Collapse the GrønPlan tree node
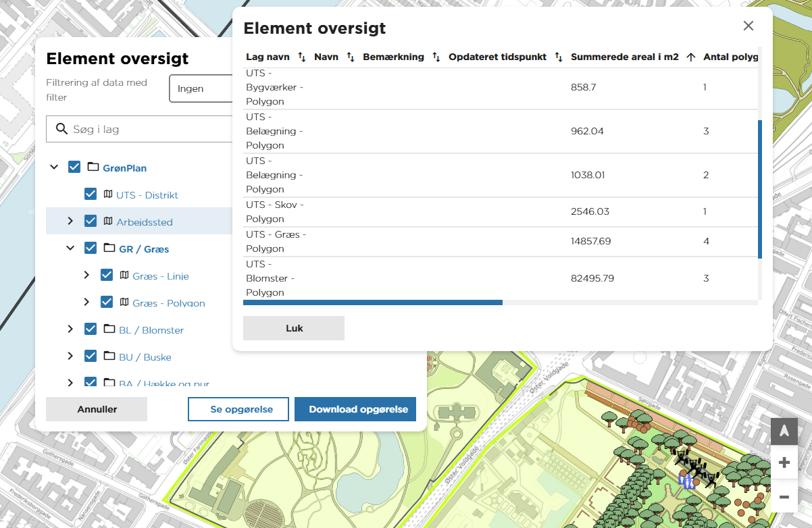Screen dimensions: 812x528 pos(54,167)
